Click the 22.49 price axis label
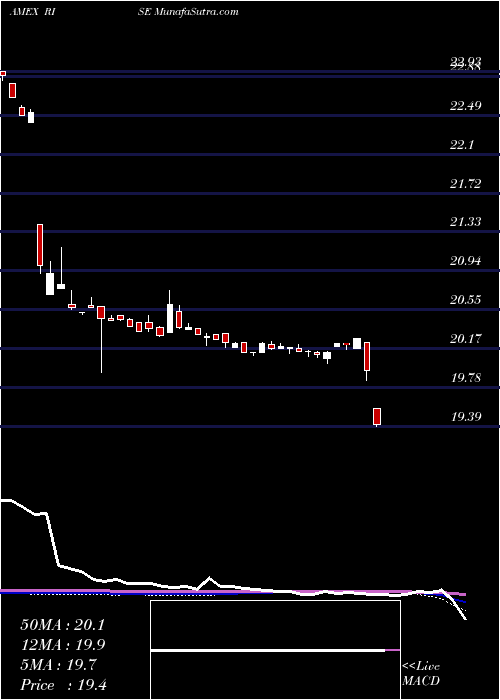The image size is (500, 700). coord(466,106)
